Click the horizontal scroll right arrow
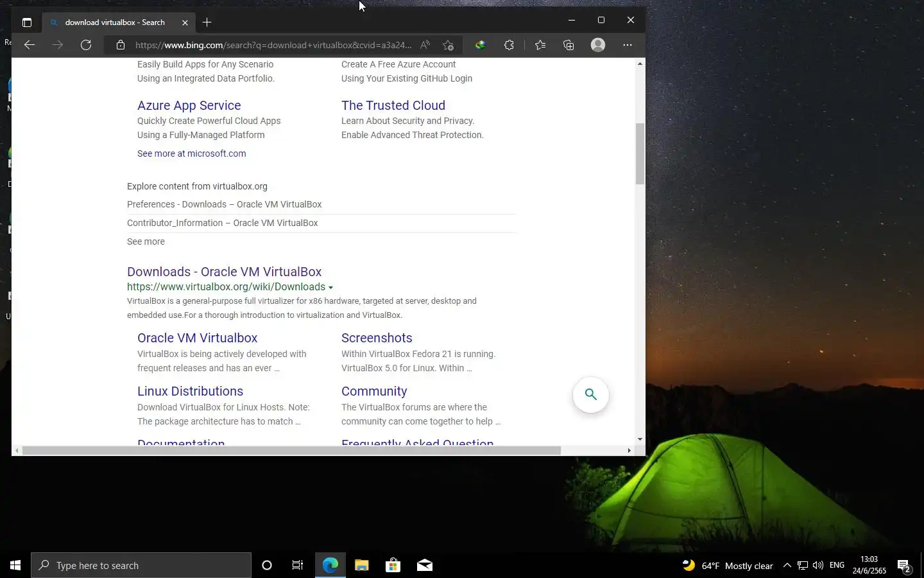The height and width of the screenshot is (578, 924). (629, 450)
